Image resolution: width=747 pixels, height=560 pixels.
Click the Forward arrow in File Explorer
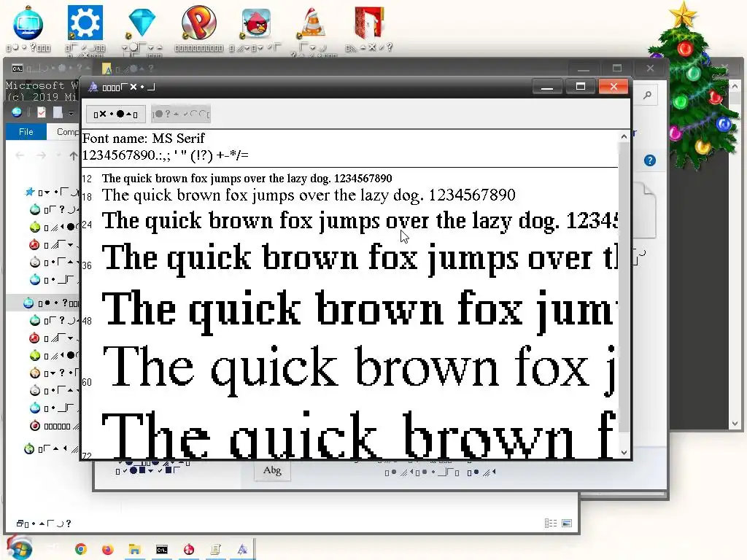pyautogui.click(x=42, y=156)
